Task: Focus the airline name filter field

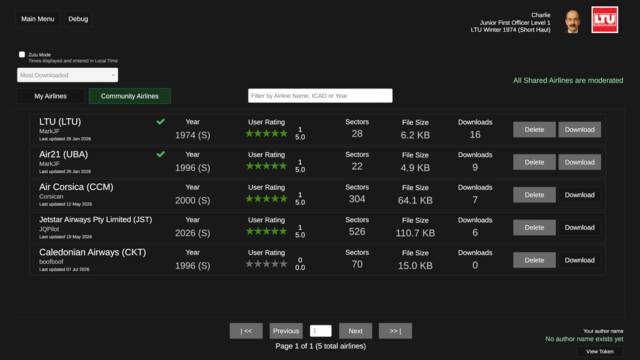Action: click(x=320, y=96)
